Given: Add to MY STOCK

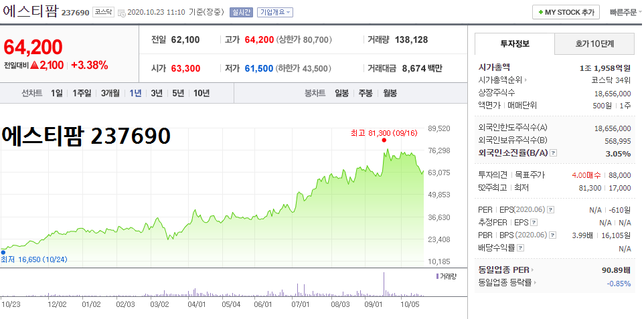Looking at the screenshot, I should point(566,12).
